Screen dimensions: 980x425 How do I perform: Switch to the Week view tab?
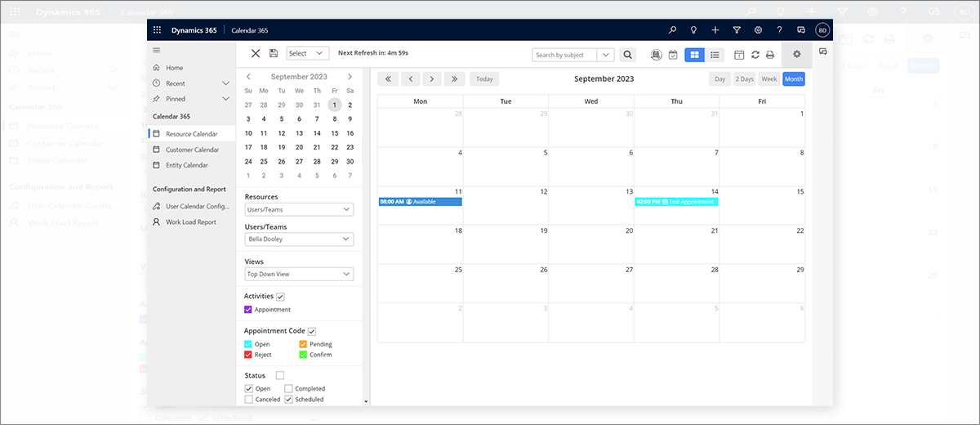pos(768,79)
